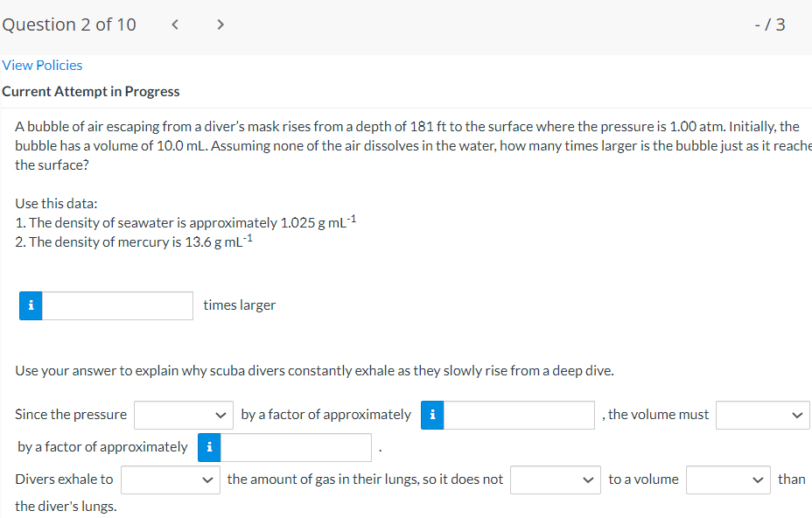Open dropdown after 'the volume must'
This screenshot has width=812, height=518.
tap(762, 415)
